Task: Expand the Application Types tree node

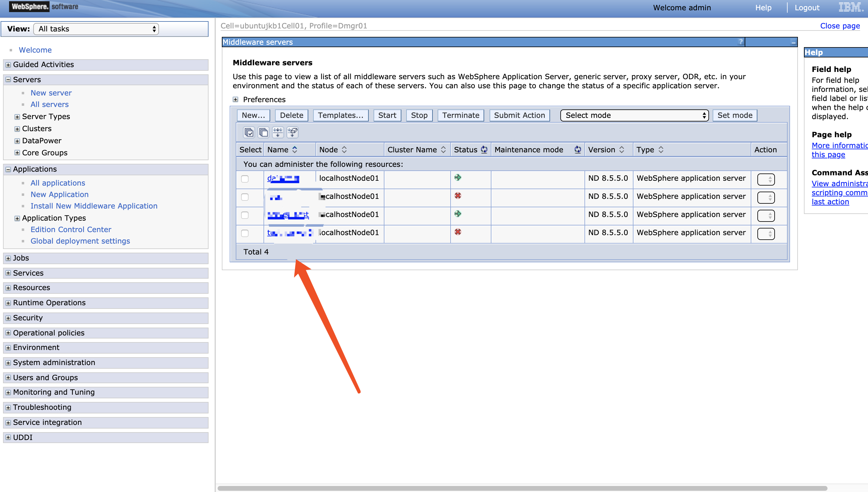Action: (17, 218)
